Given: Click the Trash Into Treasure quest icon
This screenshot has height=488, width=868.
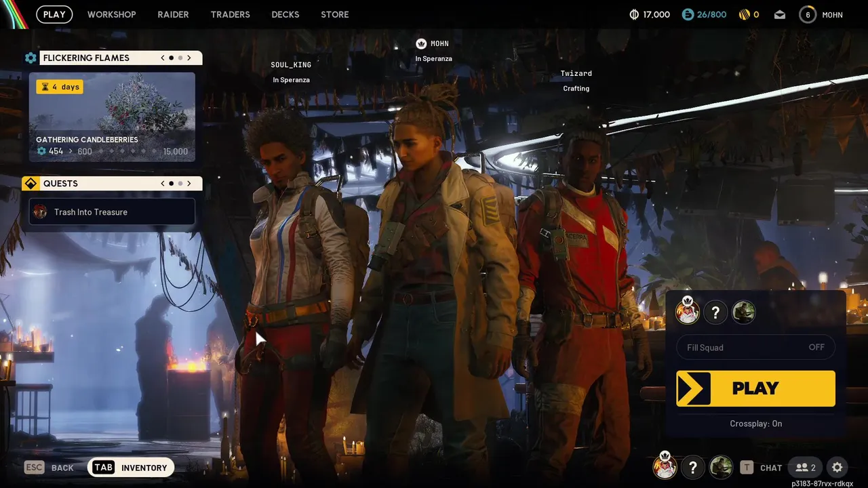Looking at the screenshot, I should point(41,211).
